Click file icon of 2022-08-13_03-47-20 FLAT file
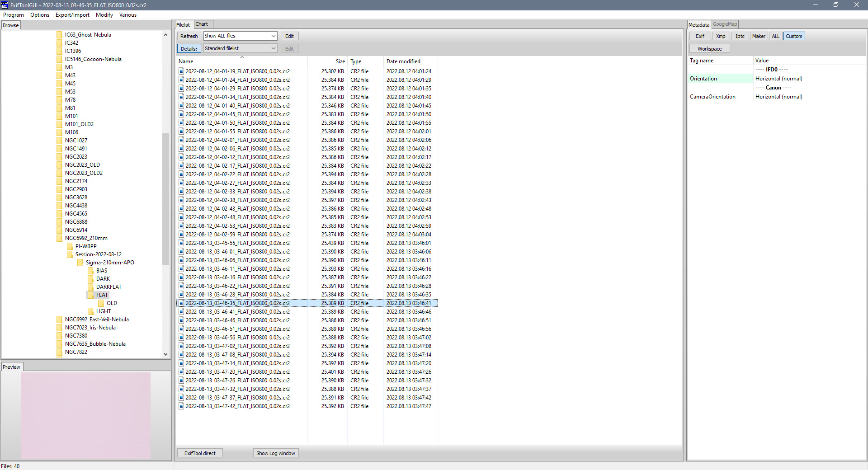The height and width of the screenshot is (470, 868). [181, 372]
